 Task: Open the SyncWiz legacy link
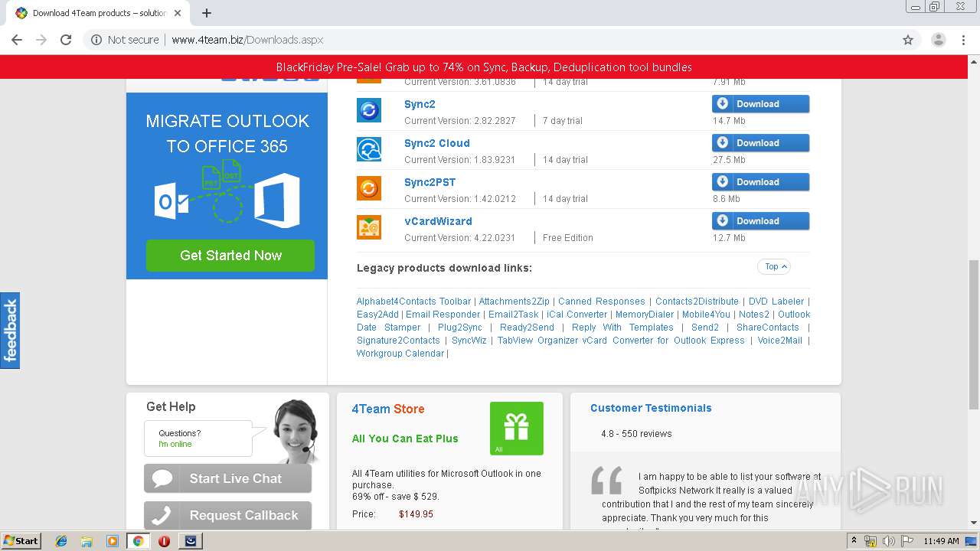(x=469, y=341)
